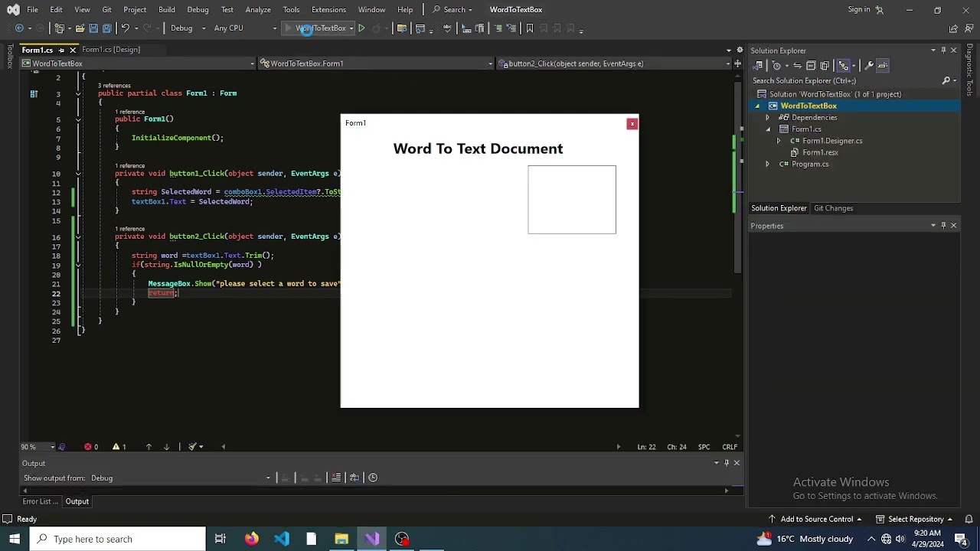Image resolution: width=980 pixels, height=551 pixels.
Task: Open Firefox from the taskbar
Action: click(251, 539)
